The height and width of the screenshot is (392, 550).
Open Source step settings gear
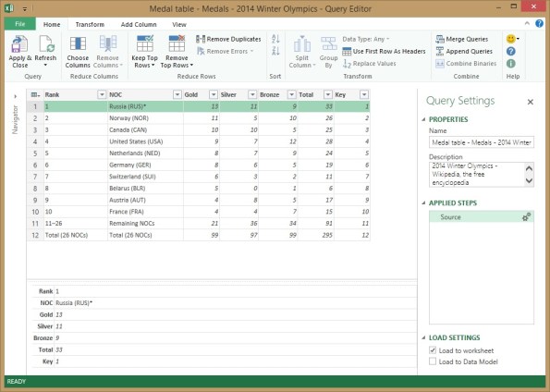[526, 217]
